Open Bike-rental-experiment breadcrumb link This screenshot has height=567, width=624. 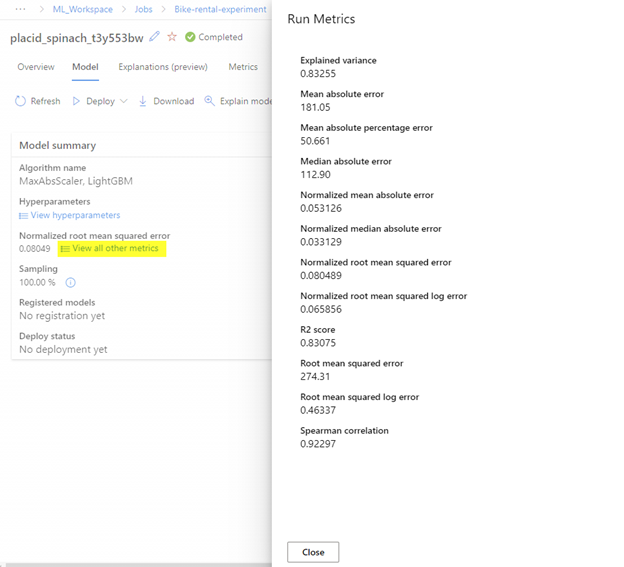point(219,9)
